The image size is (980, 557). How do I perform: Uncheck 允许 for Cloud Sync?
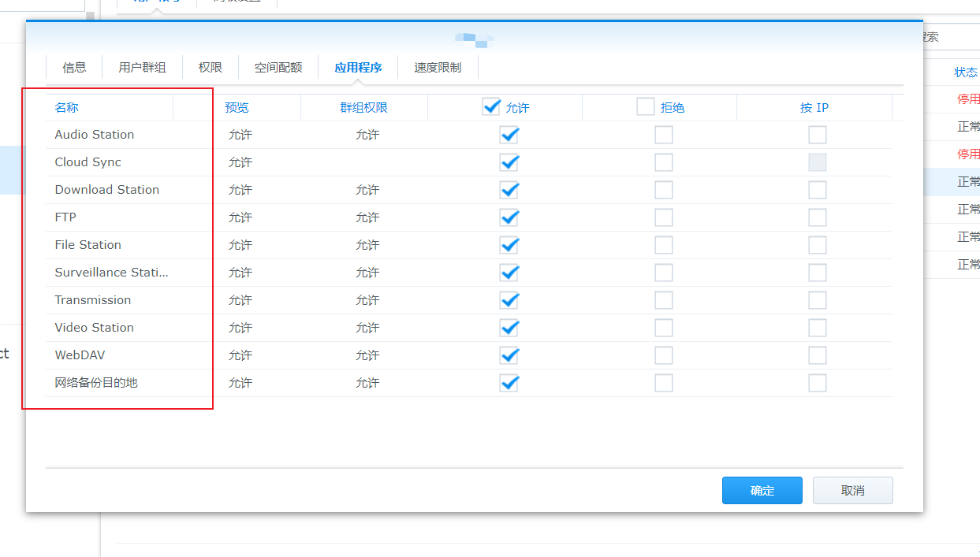tap(509, 162)
